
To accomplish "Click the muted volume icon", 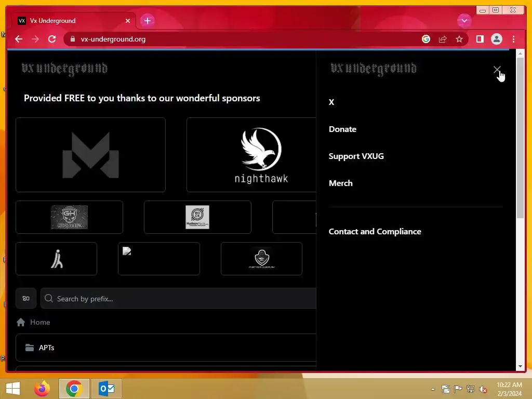I will click(x=483, y=389).
